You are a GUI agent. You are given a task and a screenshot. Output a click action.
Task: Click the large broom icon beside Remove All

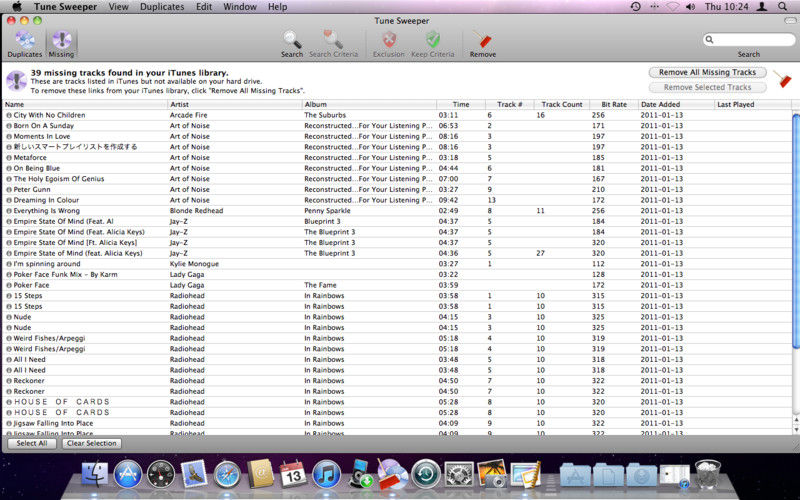click(x=782, y=79)
